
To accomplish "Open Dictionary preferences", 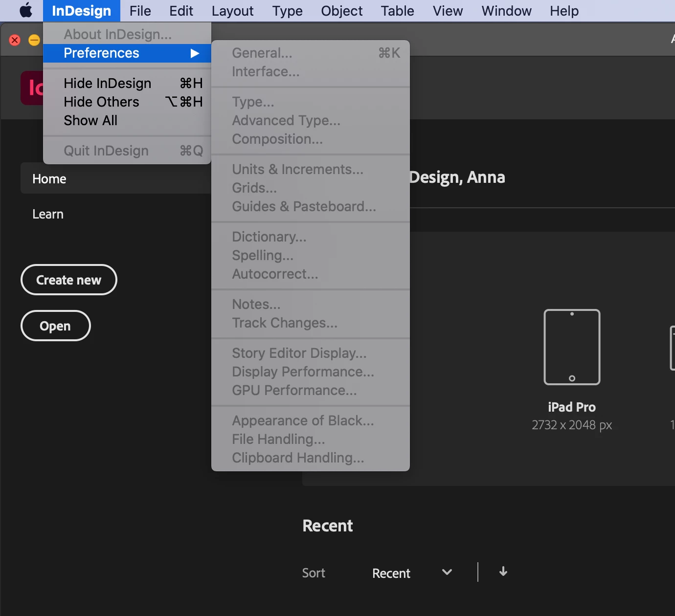I will pyautogui.click(x=311, y=237).
